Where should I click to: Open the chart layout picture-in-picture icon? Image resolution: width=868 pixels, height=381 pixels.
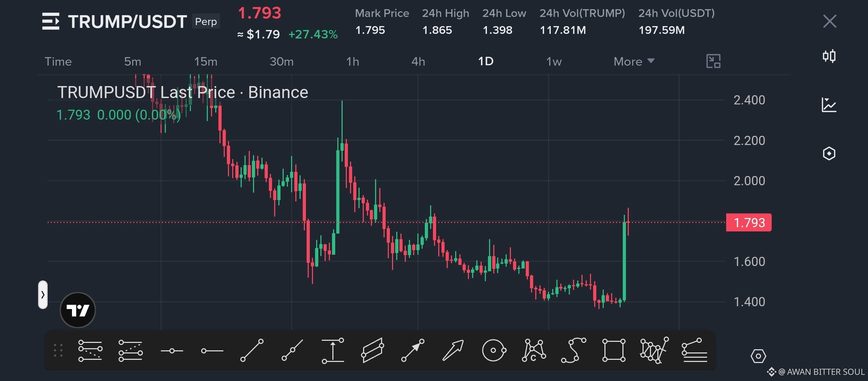click(x=713, y=61)
